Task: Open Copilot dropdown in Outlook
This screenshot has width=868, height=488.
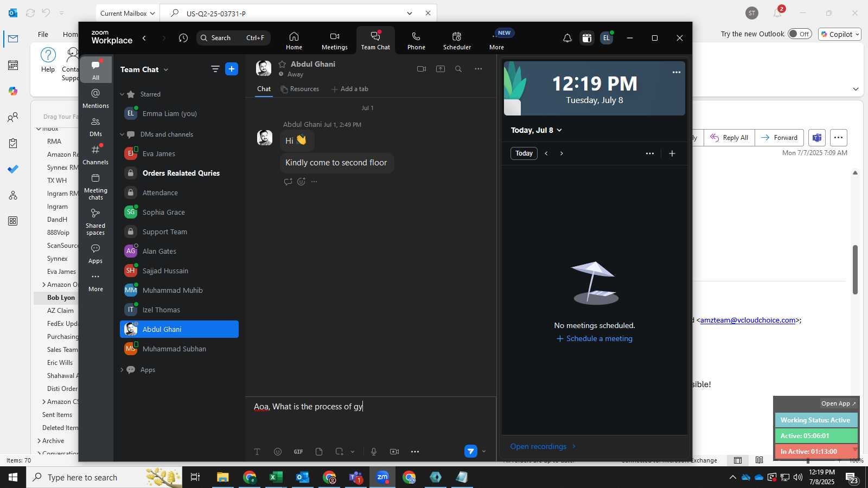Action: 840,34
